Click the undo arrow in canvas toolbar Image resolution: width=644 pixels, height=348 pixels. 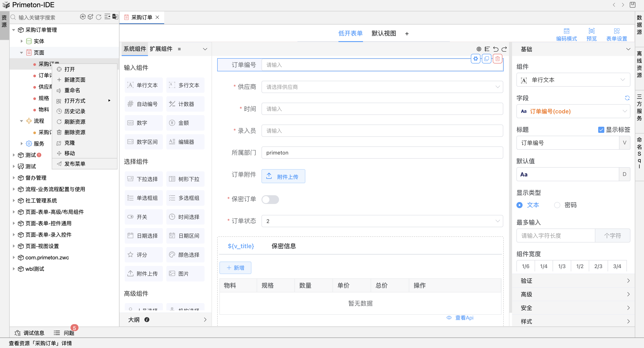[496, 49]
